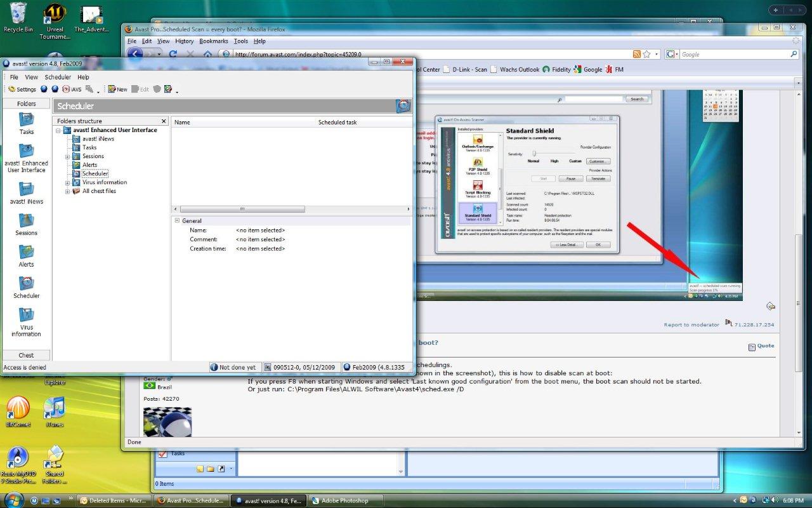
Task: Open Shared Folders desktop shortcut
Action: (55, 465)
